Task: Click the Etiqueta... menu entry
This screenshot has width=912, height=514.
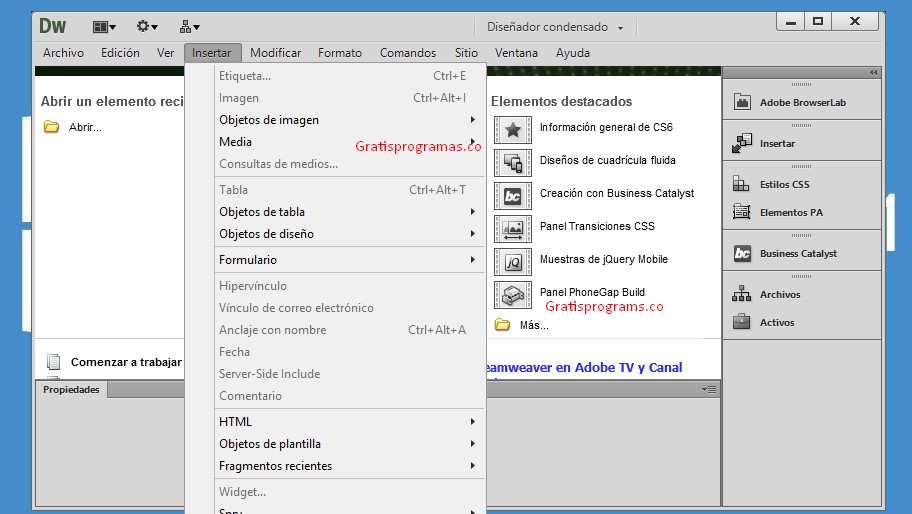Action: (x=347, y=76)
